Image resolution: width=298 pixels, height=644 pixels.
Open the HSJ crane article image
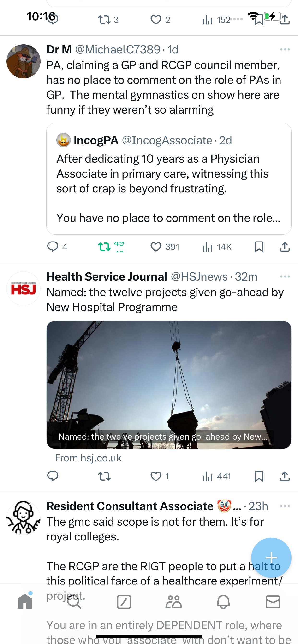[x=169, y=385]
